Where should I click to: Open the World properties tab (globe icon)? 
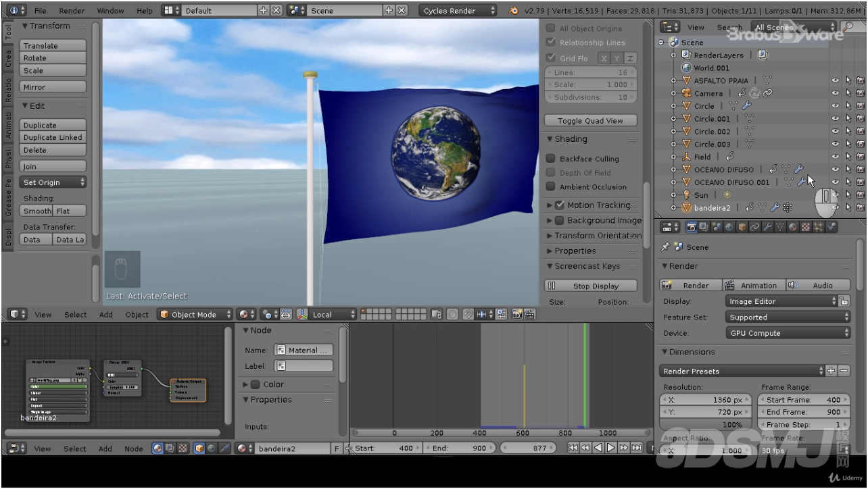point(729,227)
